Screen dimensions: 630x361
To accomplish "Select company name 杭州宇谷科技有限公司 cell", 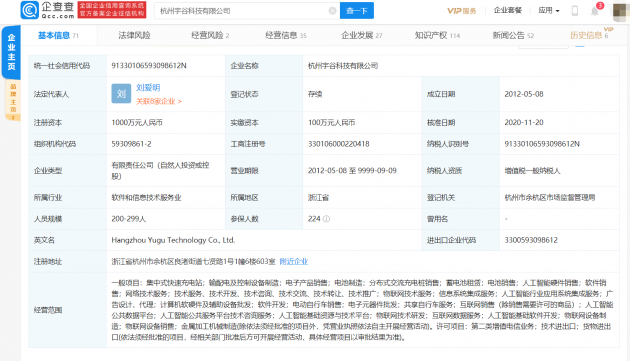I will pos(343,66).
